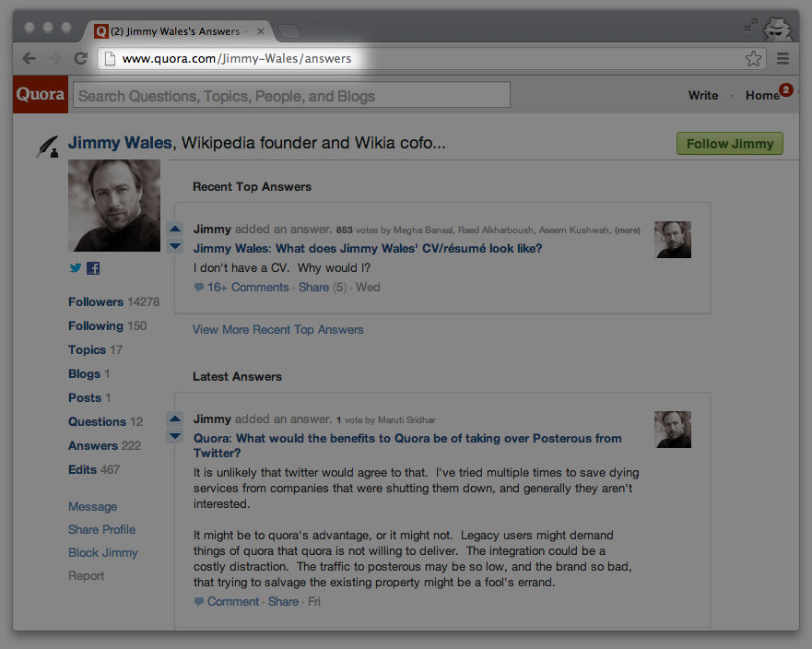Open the Chrome hamburger menu
Image resolution: width=812 pixels, height=649 pixels.
[x=783, y=58]
